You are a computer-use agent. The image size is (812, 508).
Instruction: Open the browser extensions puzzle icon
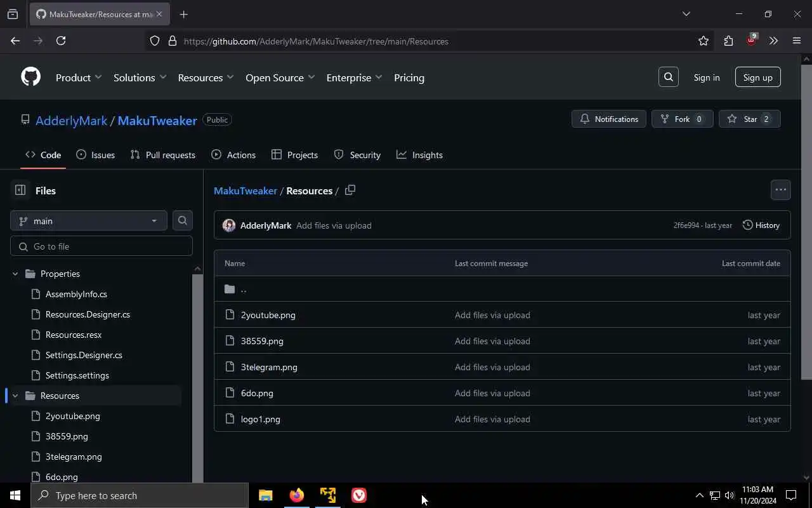point(728,41)
